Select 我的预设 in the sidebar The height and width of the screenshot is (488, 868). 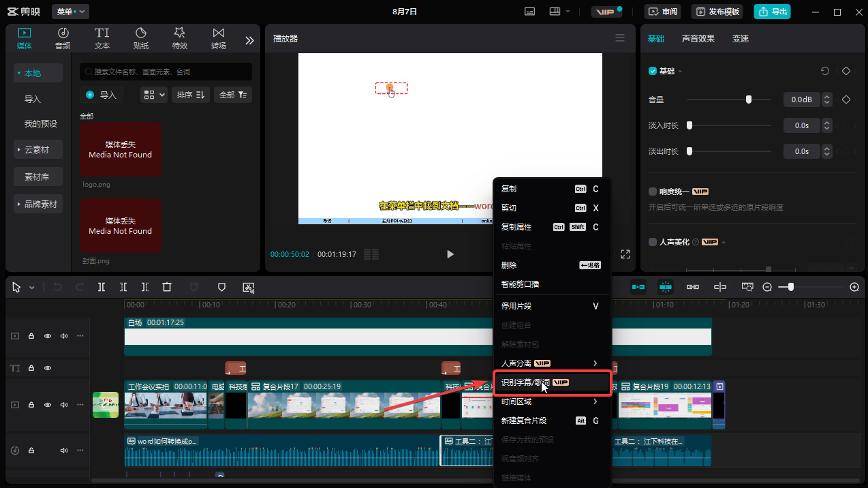pos(41,124)
